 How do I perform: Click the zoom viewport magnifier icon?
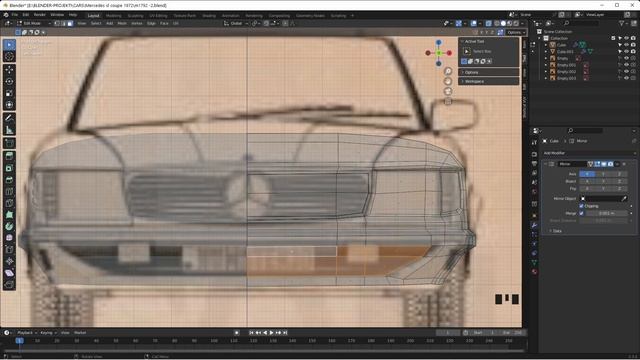point(448,71)
